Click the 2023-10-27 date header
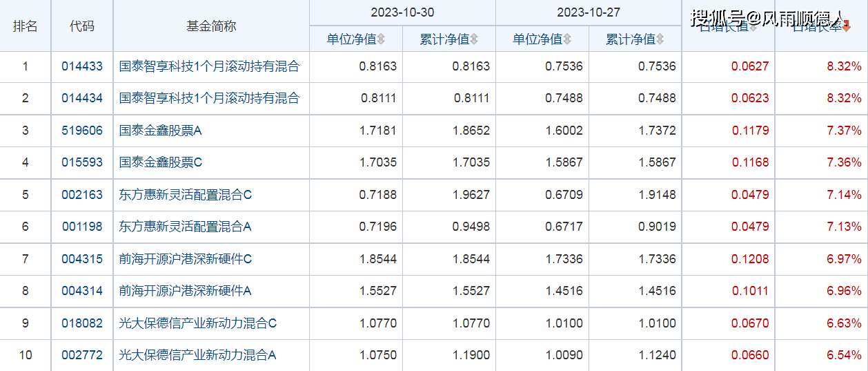The width and height of the screenshot is (868, 371). pyautogui.click(x=589, y=13)
